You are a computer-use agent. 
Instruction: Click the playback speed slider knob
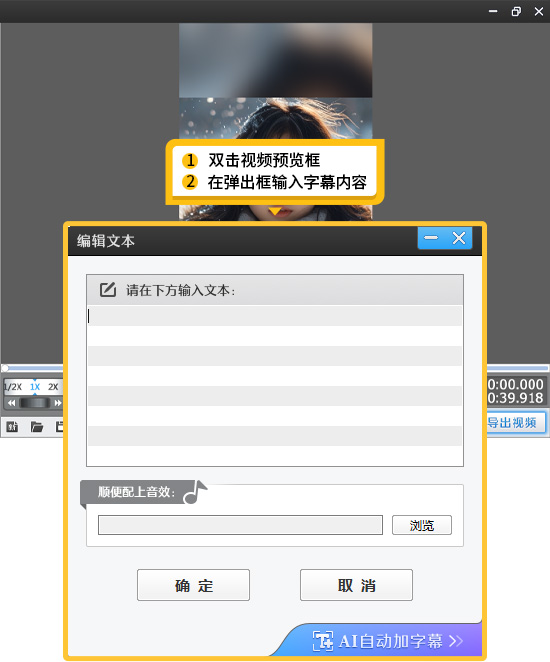(35, 403)
